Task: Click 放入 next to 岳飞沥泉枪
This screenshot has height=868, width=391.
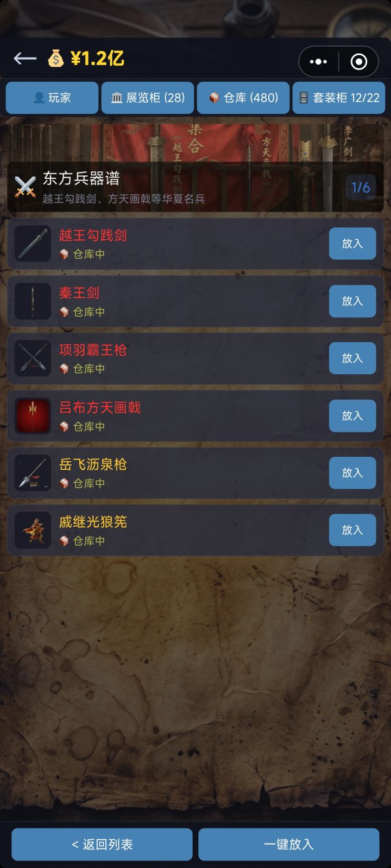Action: (x=352, y=473)
